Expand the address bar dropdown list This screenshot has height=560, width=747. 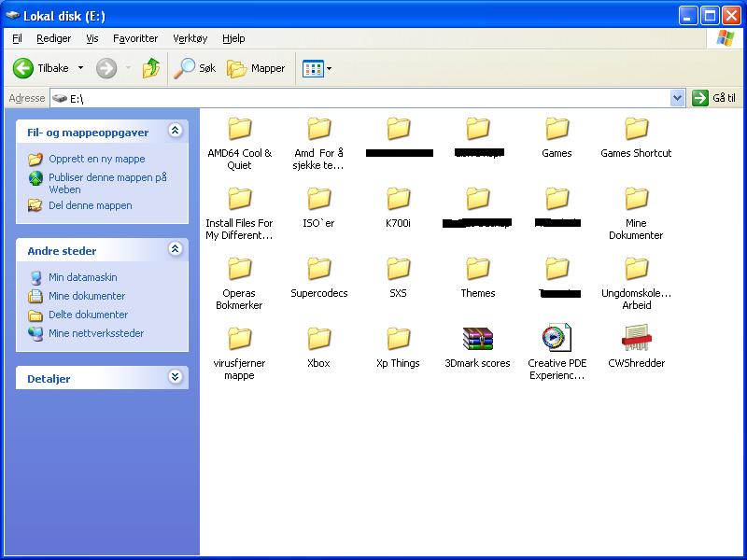coord(678,98)
